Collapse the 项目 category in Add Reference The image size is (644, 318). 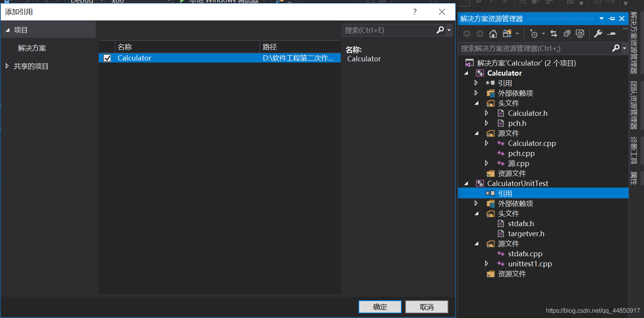[7, 30]
